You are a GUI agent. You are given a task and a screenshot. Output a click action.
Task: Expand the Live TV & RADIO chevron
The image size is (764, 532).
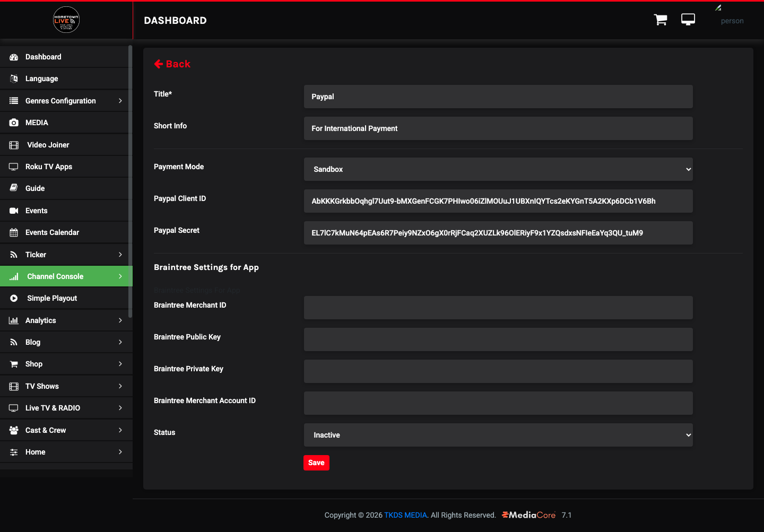pos(120,408)
